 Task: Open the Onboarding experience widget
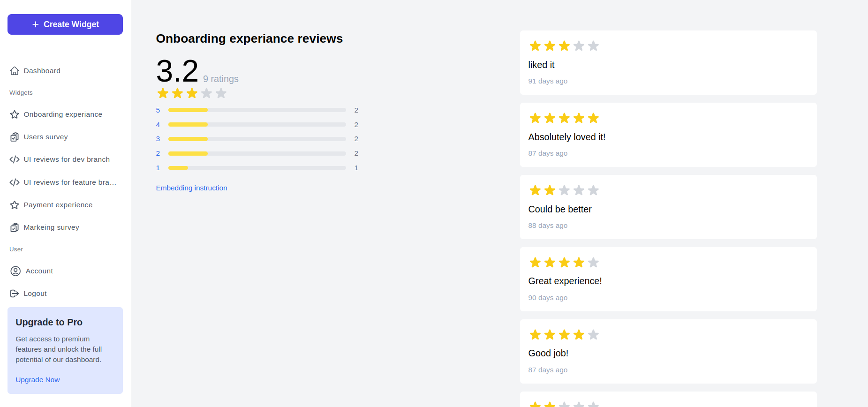click(63, 114)
